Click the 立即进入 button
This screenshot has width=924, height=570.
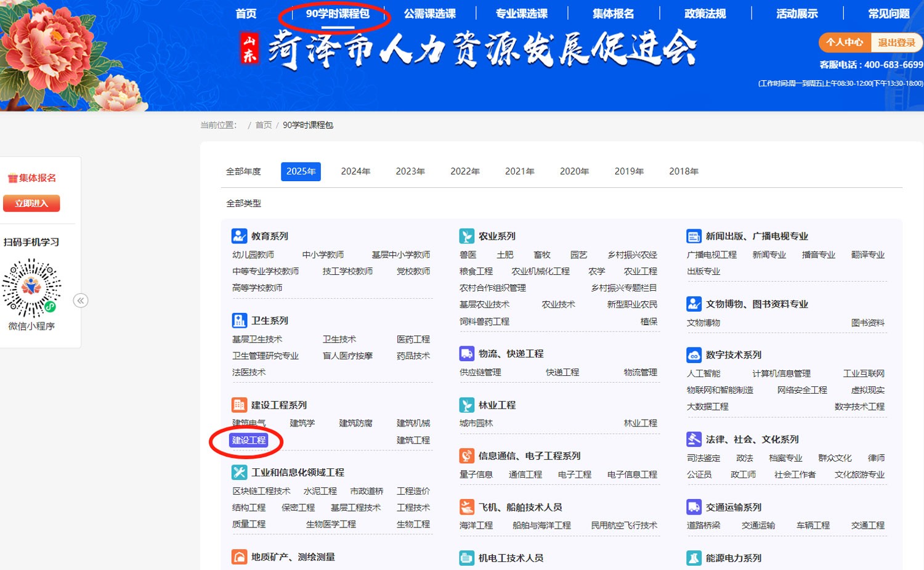(31, 203)
